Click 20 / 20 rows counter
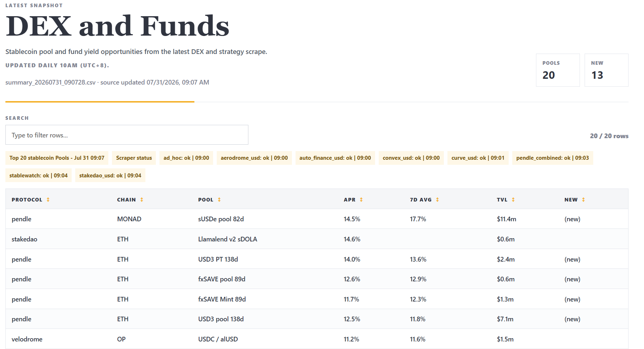Image resolution: width=644 pixels, height=349 pixels. 609,136
